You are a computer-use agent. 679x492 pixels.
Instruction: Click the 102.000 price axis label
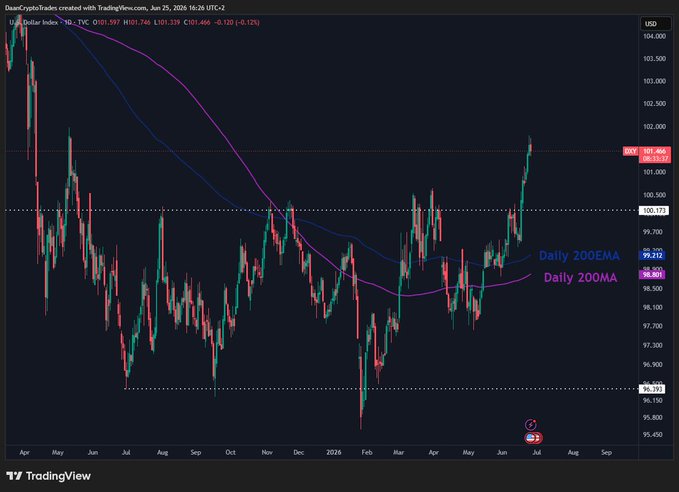click(x=654, y=126)
